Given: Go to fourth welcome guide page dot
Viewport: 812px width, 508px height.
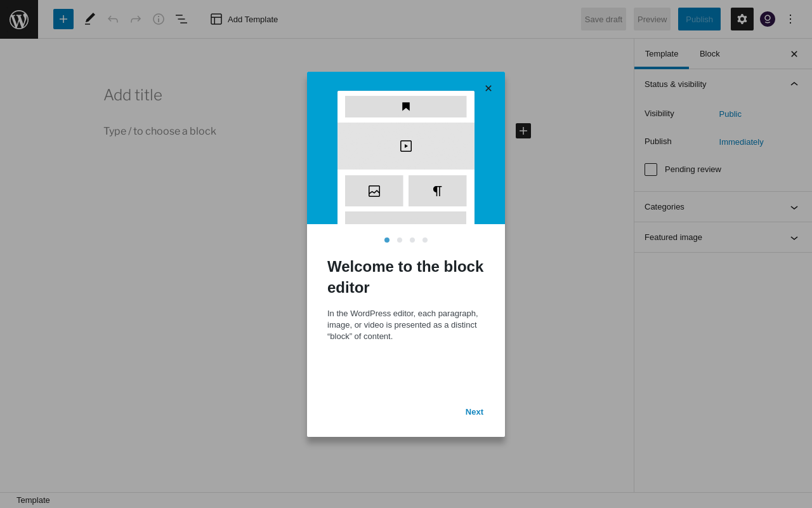Looking at the screenshot, I should pyautogui.click(x=425, y=240).
